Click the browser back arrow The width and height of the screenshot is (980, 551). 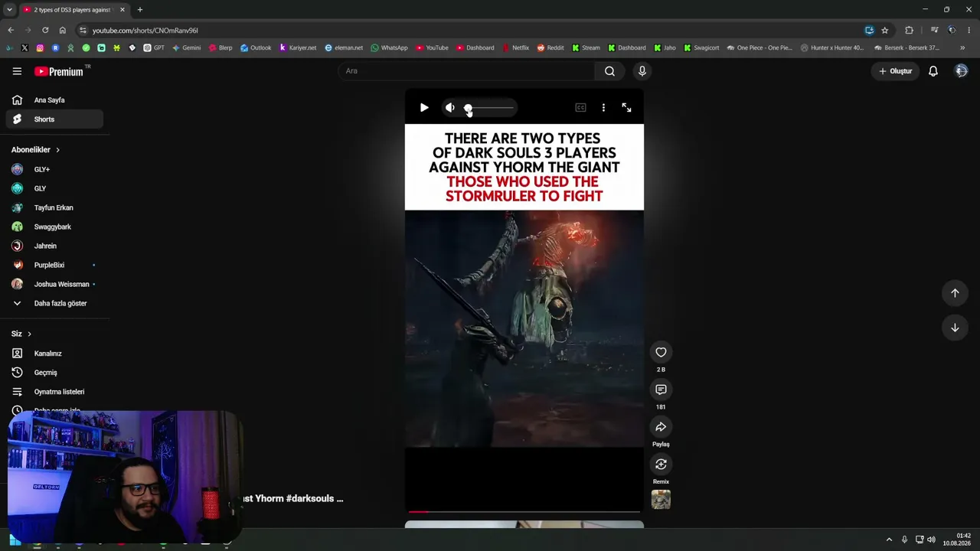[x=11, y=30]
